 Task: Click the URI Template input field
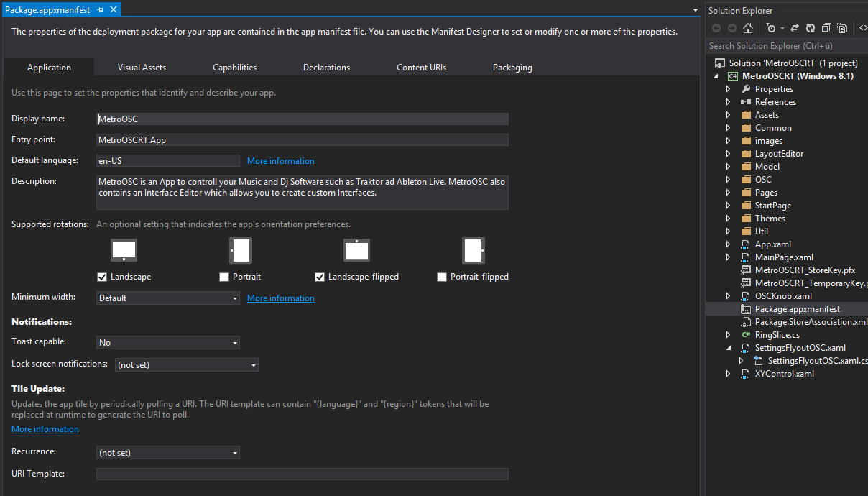tap(303, 474)
